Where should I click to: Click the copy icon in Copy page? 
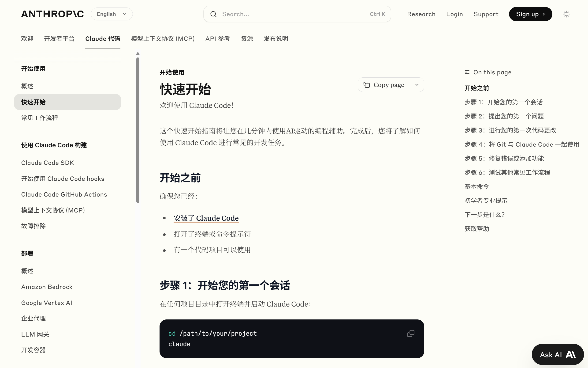coord(366,85)
